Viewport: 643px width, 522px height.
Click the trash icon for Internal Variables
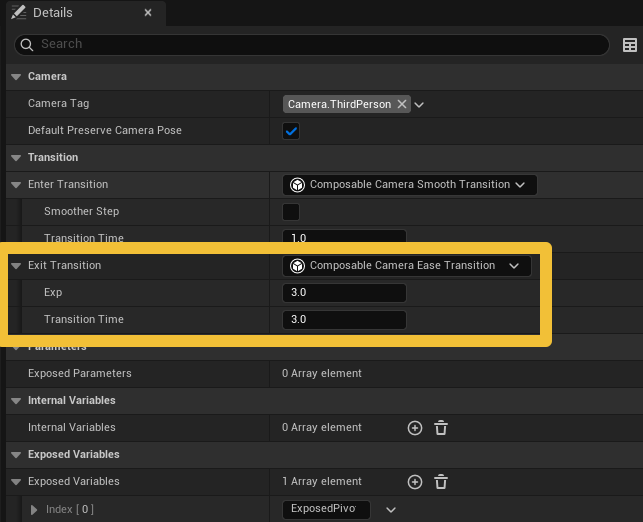(441, 428)
